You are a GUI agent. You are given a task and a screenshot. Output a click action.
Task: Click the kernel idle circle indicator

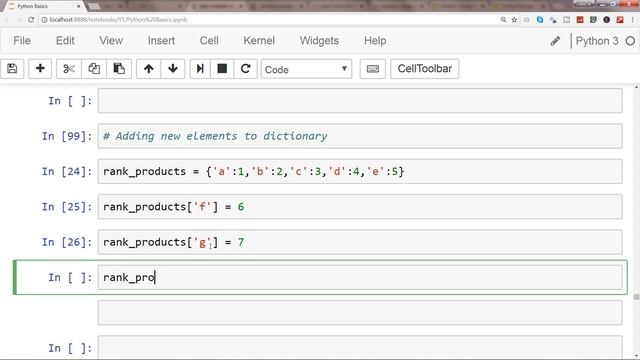coord(630,41)
